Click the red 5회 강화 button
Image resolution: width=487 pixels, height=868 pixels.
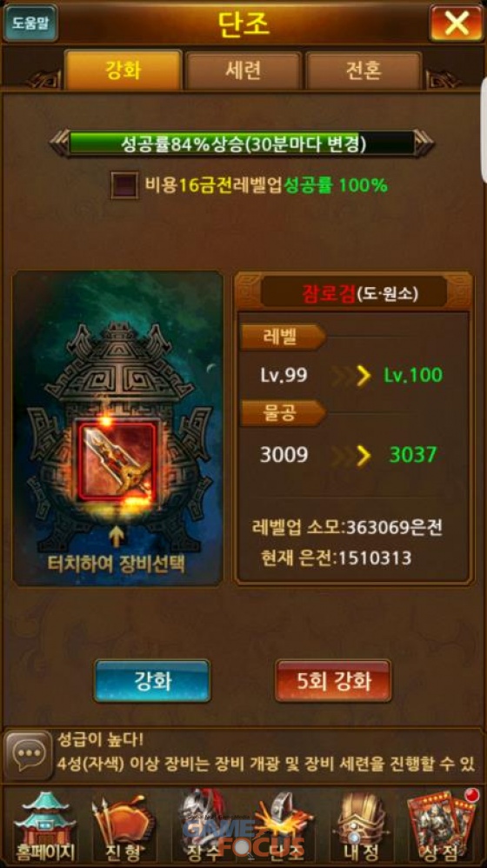click(333, 681)
